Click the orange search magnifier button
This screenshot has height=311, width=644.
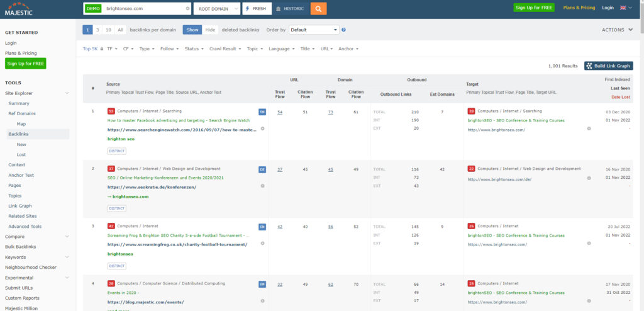click(x=318, y=9)
